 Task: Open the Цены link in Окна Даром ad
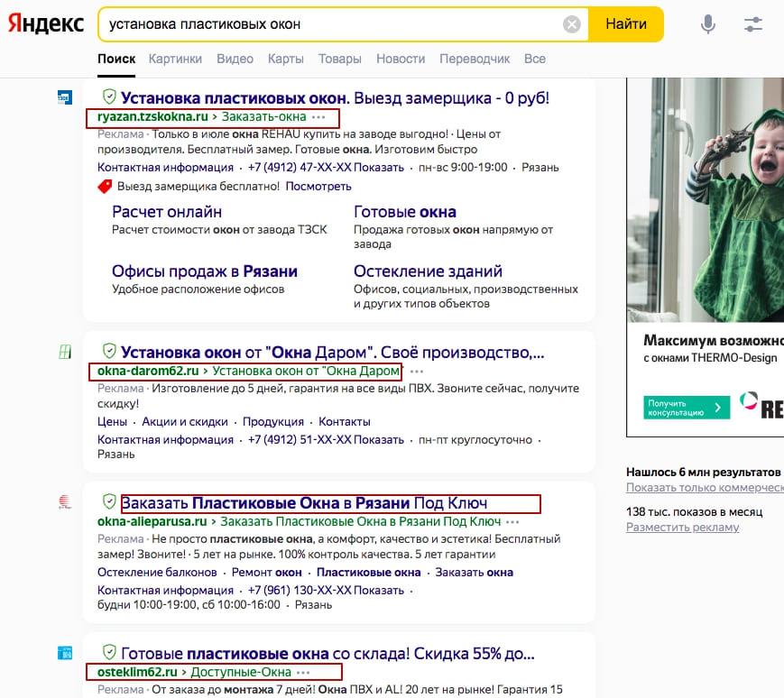click(112, 422)
